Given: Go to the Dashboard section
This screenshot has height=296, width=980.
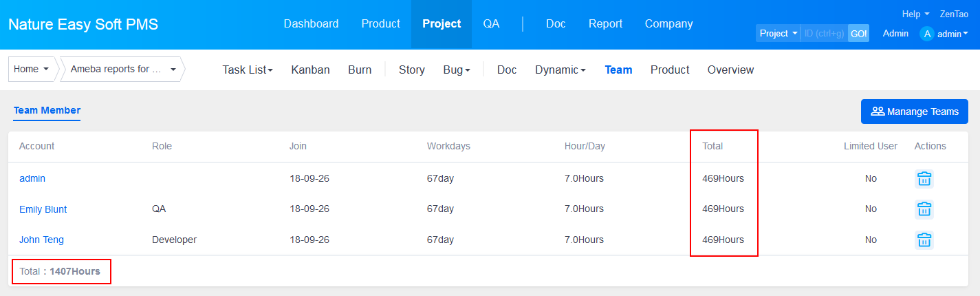Looking at the screenshot, I should pyautogui.click(x=311, y=24).
